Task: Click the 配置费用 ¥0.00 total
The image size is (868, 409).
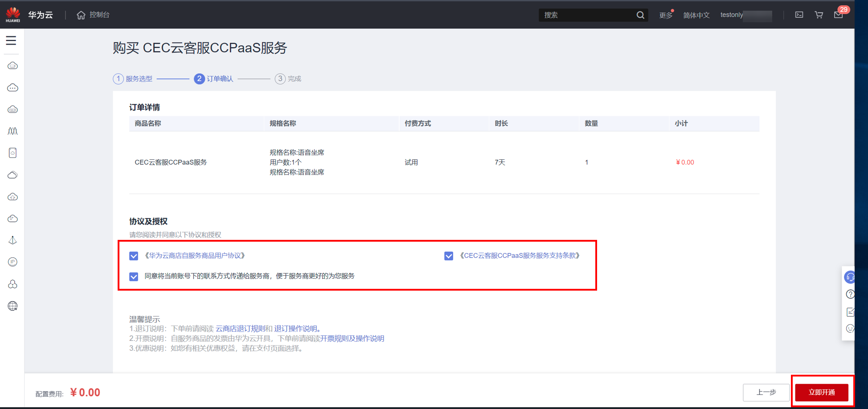Action: coord(68,393)
